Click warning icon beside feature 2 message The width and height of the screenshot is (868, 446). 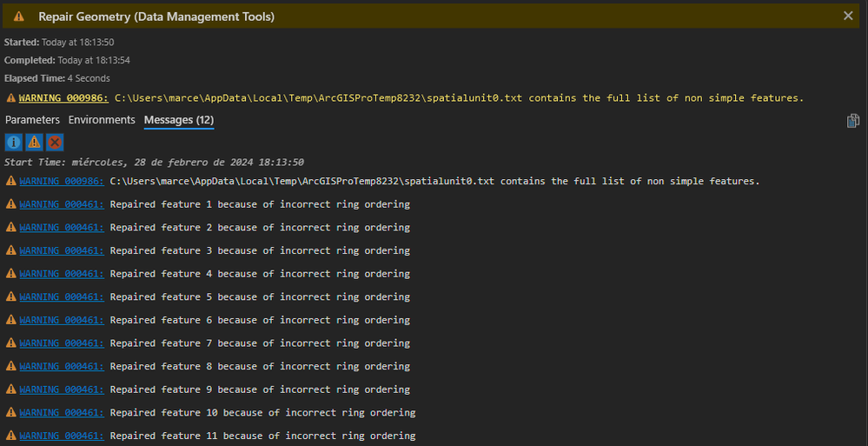click(10, 228)
